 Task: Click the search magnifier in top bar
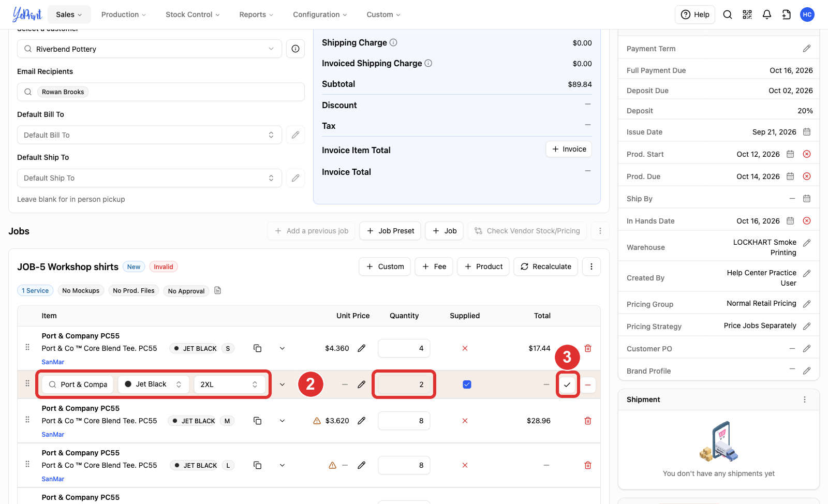(728, 14)
